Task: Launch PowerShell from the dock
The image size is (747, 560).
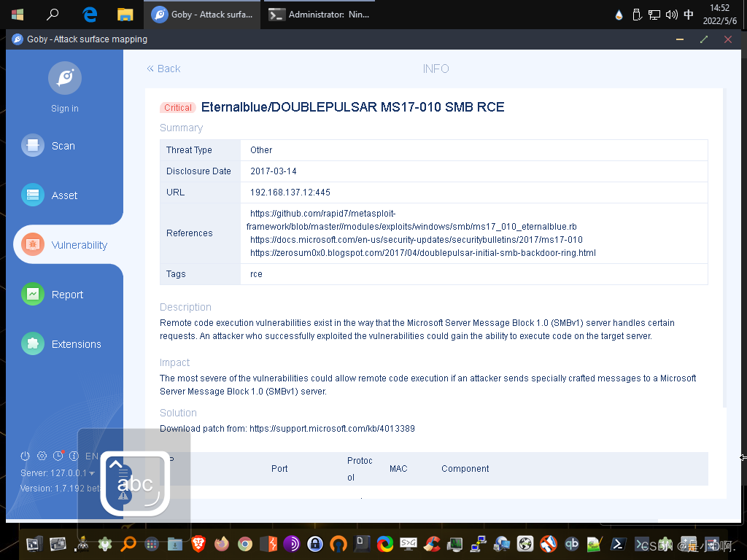Action: [x=619, y=543]
